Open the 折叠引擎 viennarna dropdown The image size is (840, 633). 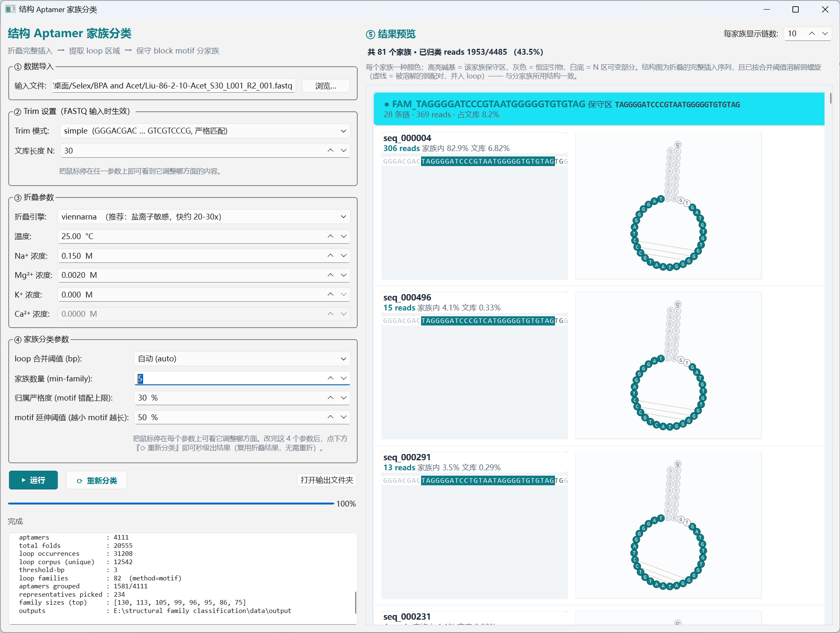[x=204, y=217]
